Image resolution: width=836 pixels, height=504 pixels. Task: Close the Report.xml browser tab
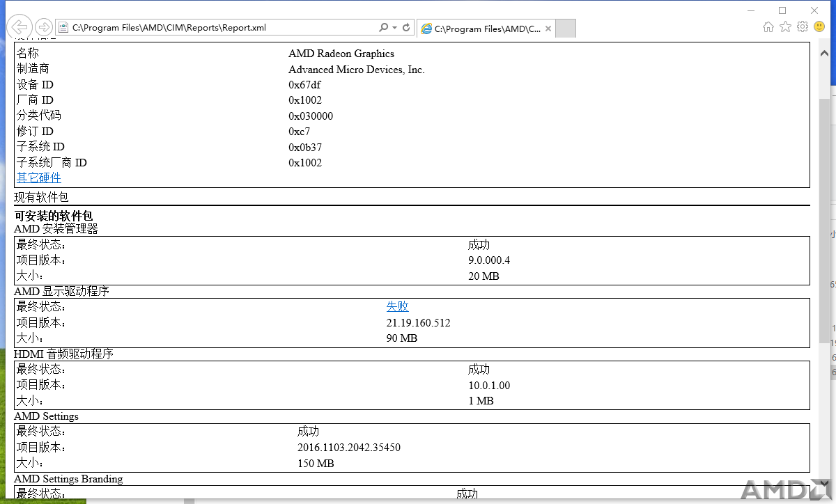click(x=548, y=29)
